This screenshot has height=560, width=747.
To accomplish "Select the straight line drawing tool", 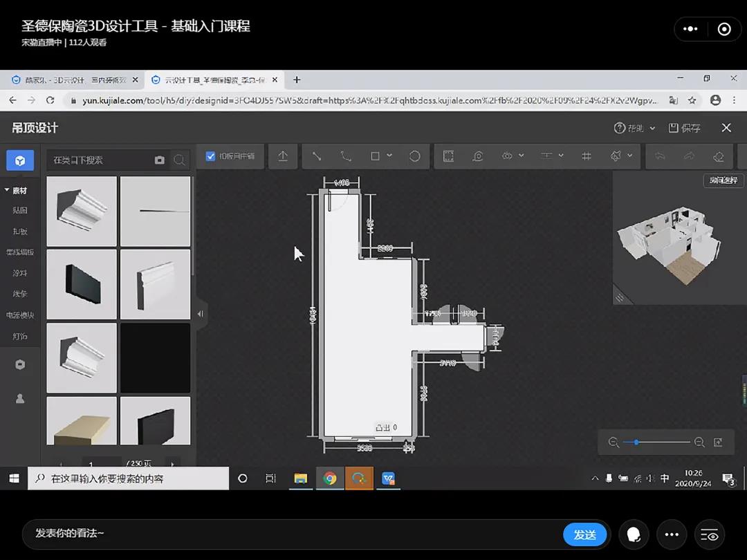I will [x=317, y=156].
